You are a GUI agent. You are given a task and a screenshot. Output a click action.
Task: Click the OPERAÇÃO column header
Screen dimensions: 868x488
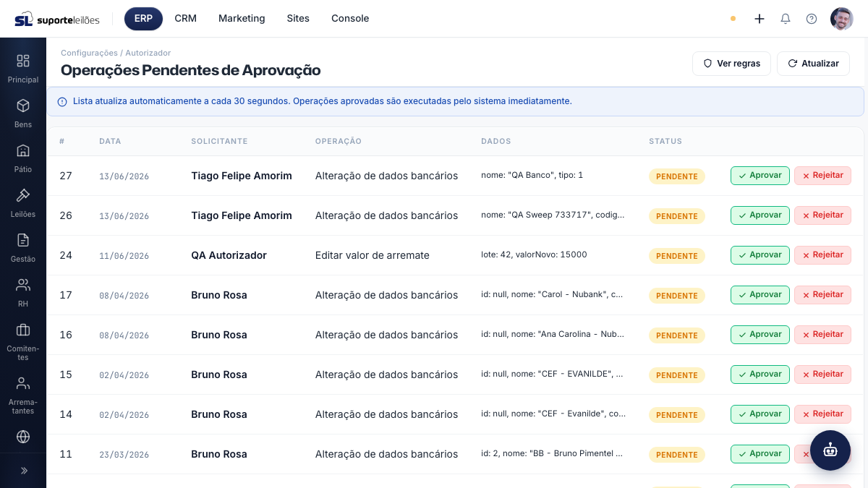point(339,142)
